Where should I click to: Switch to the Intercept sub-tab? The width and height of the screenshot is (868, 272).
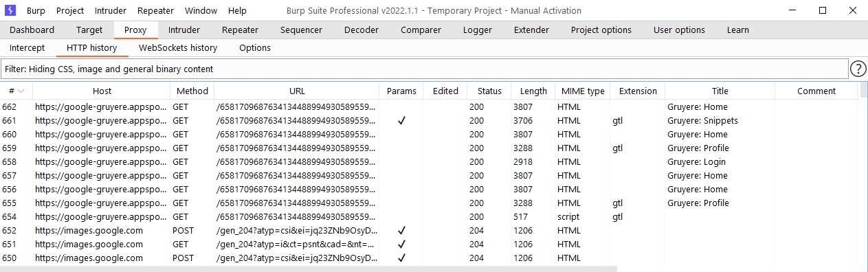pos(27,48)
